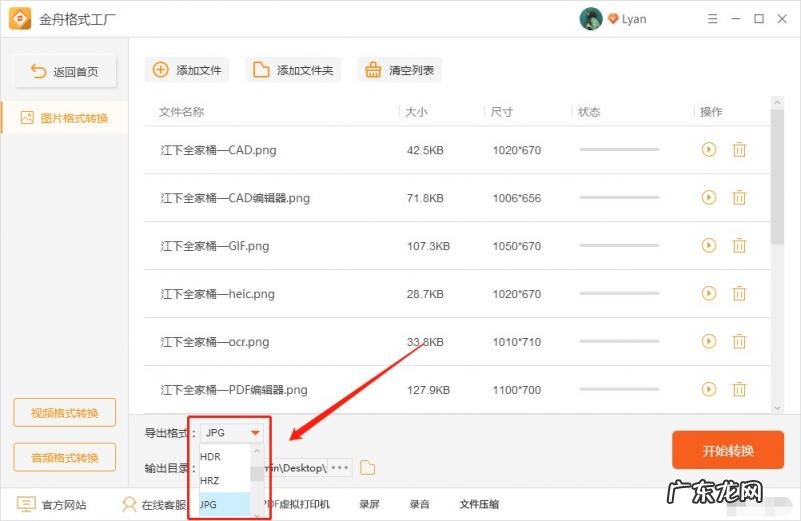This screenshot has width=801, height=521.
Task: Open the hamburger menu in title bar
Action: tap(712, 19)
